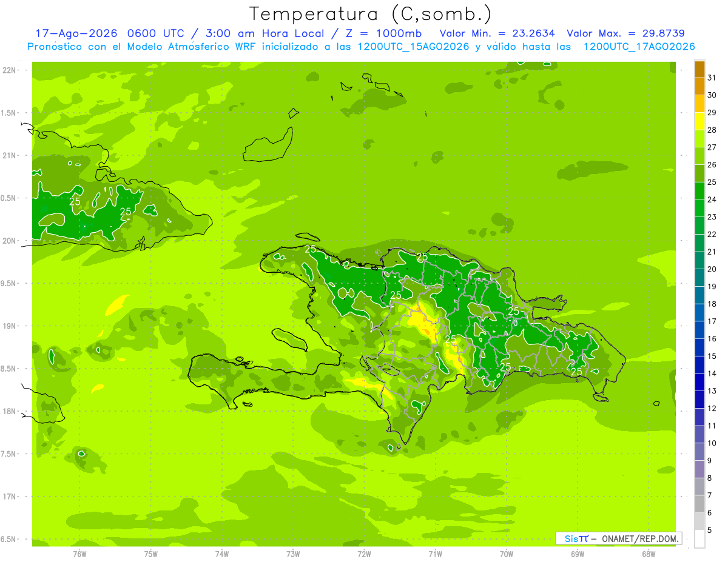The height and width of the screenshot is (562, 728).
Task: Click the 22N latitude label
Action: tap(9, 70)
